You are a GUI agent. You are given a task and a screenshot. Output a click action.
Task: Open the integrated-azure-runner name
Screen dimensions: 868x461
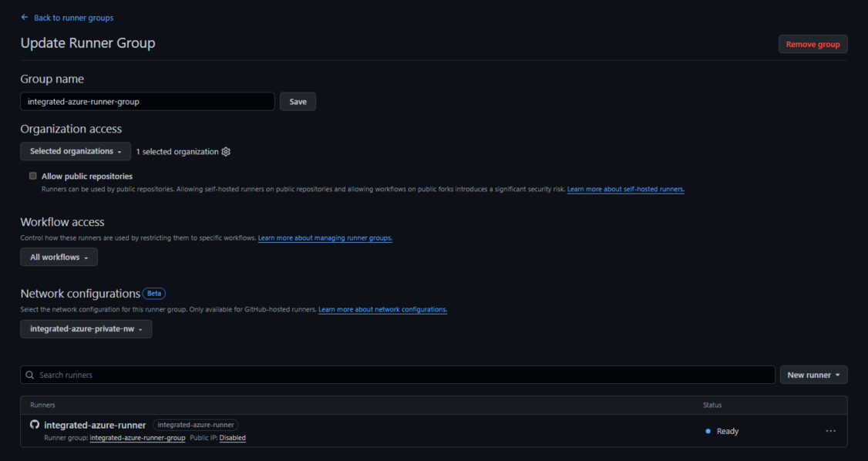click(x=95, y=425)
